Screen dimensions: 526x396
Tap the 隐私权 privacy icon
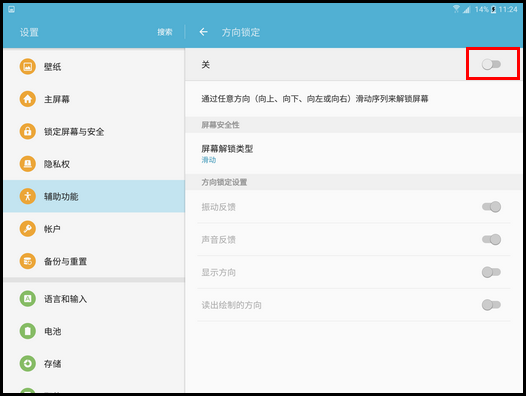[x=28, y=164]
